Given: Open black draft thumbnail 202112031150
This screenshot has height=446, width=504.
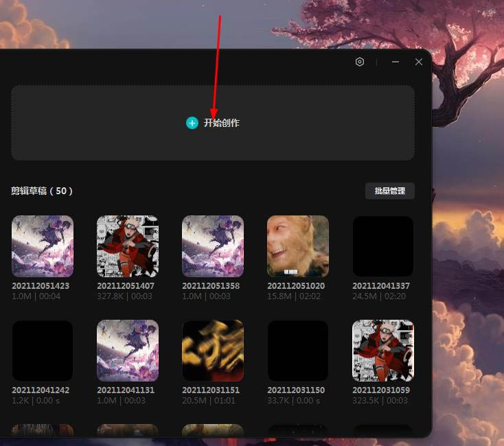Looking at the screenshot, I should pyautogui.click(x=298, y=351).
